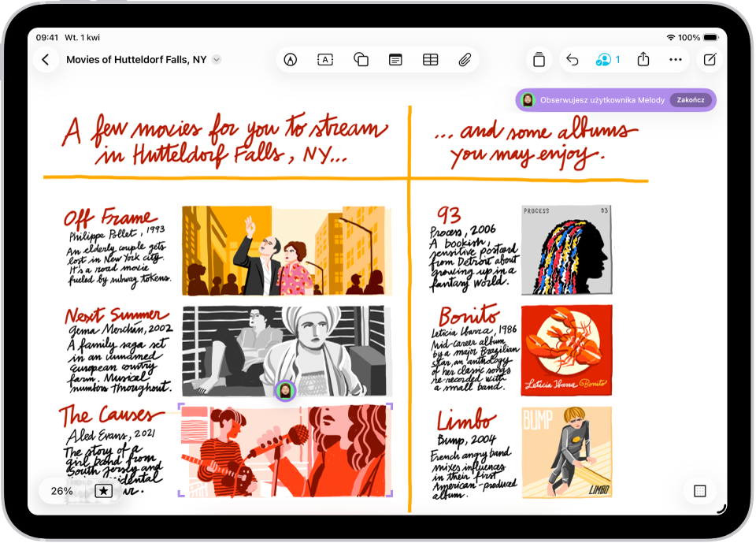The image size is (756, 543).
Task: Insert a sticky note from the toolbar
Action: 395,60
